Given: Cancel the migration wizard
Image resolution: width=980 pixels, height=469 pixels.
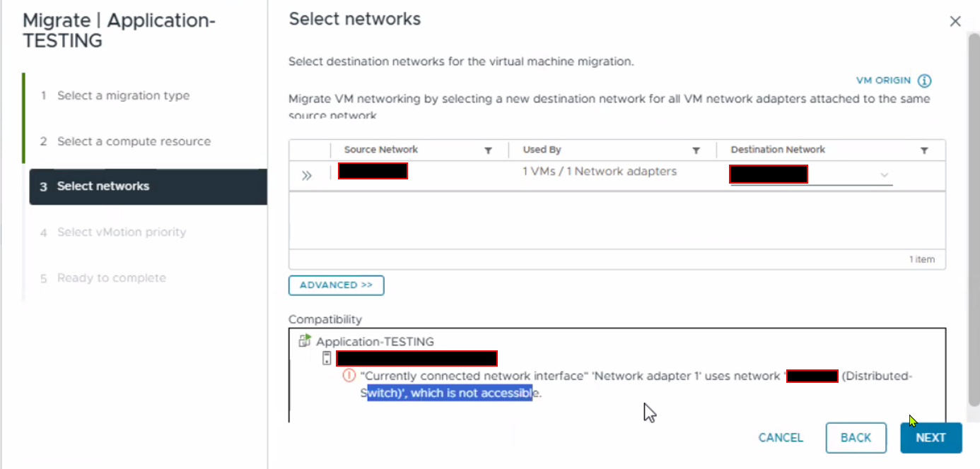Looking at the screenshot, I should (781, 438).
